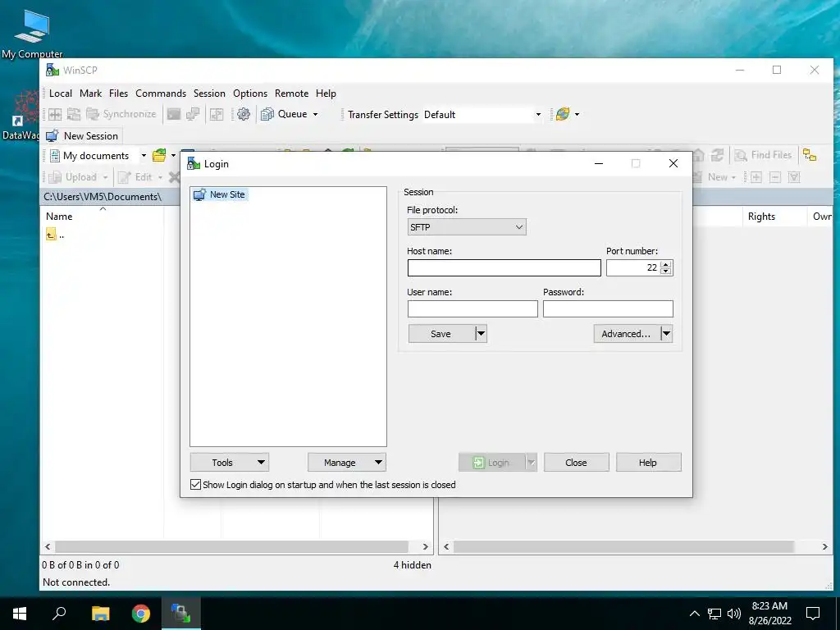Uncheck Show Login dialog on startup checkbox
This screenshot has width=840, height=630.
click(195, 485)
